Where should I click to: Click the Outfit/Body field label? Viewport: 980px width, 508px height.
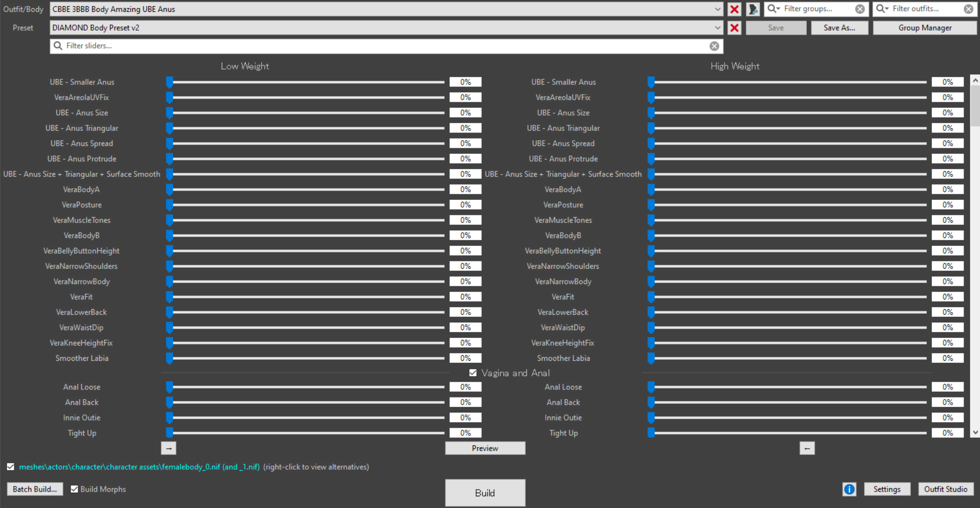click(23, 9)
